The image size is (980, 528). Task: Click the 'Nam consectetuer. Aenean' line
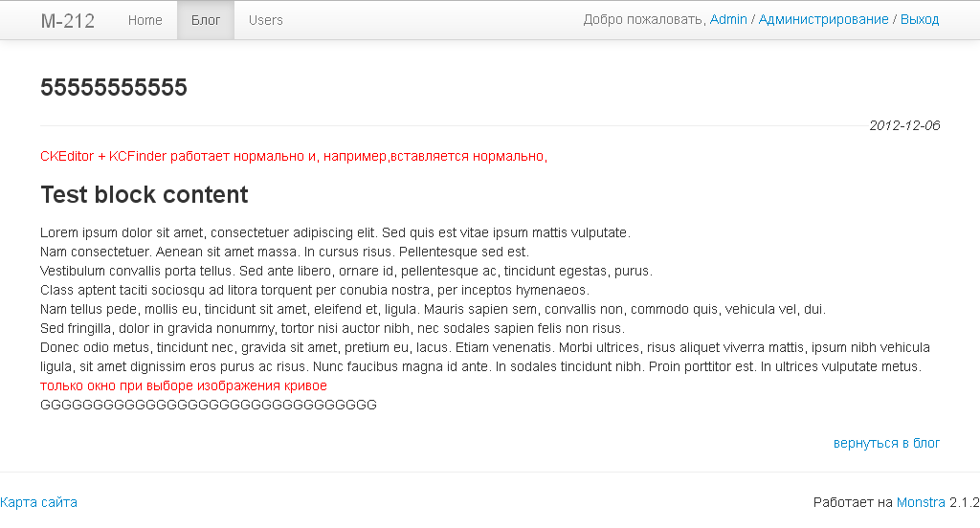(285, 252)
